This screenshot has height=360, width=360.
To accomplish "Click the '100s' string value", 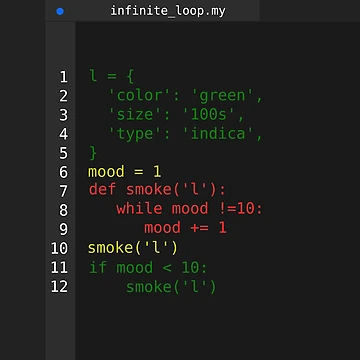I will pos(209,115).
